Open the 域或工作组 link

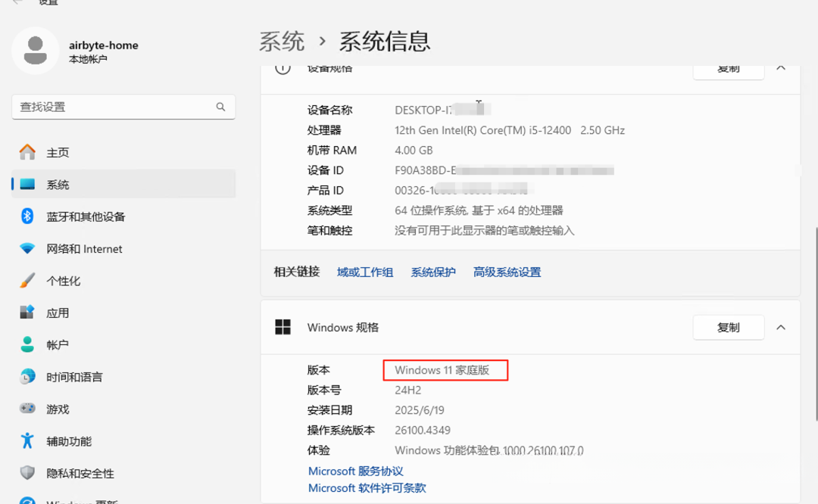tap(364, 272)
